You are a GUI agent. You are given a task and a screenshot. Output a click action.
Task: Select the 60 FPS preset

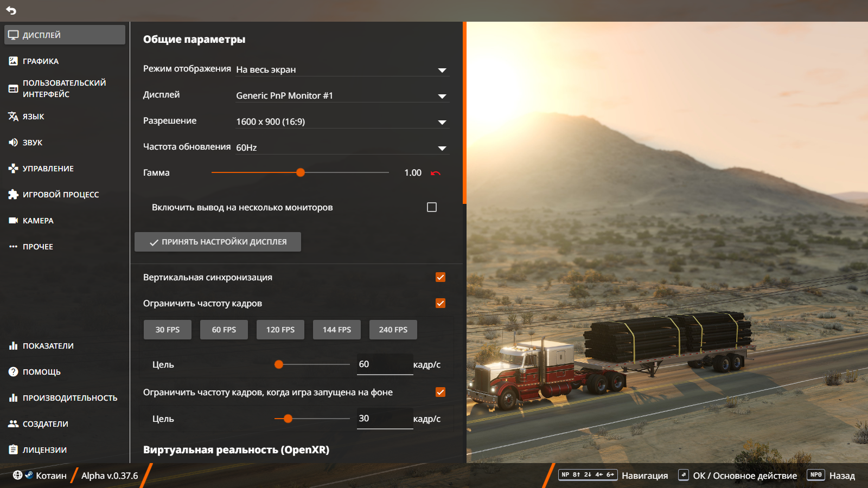tap(224, 330)
